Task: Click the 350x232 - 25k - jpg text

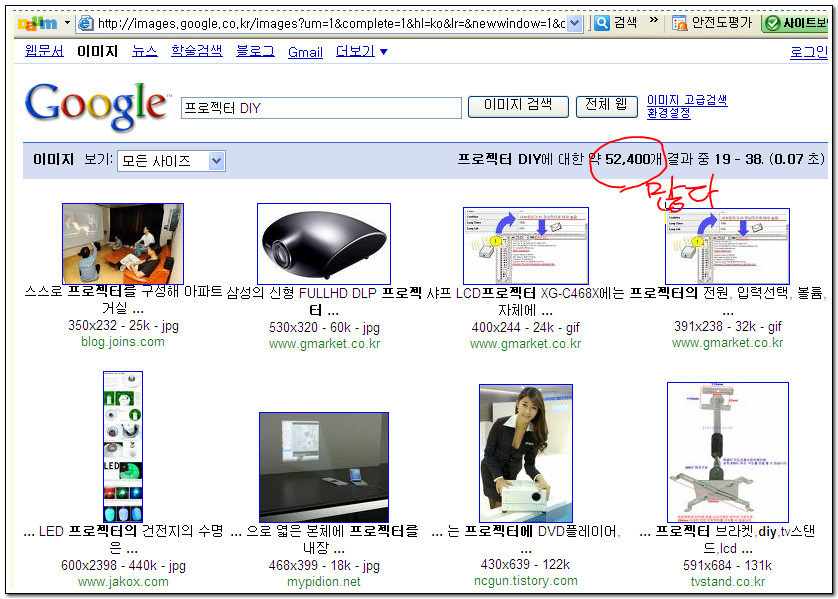Action: pos(123,325)
